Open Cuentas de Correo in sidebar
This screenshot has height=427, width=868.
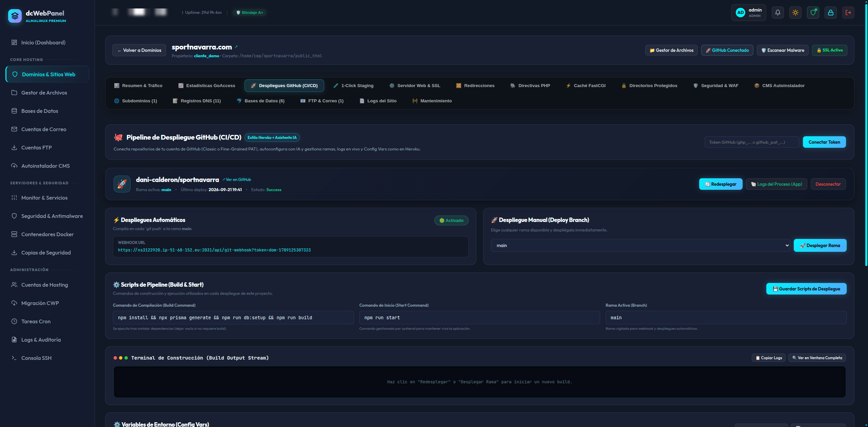coord(47,129)
